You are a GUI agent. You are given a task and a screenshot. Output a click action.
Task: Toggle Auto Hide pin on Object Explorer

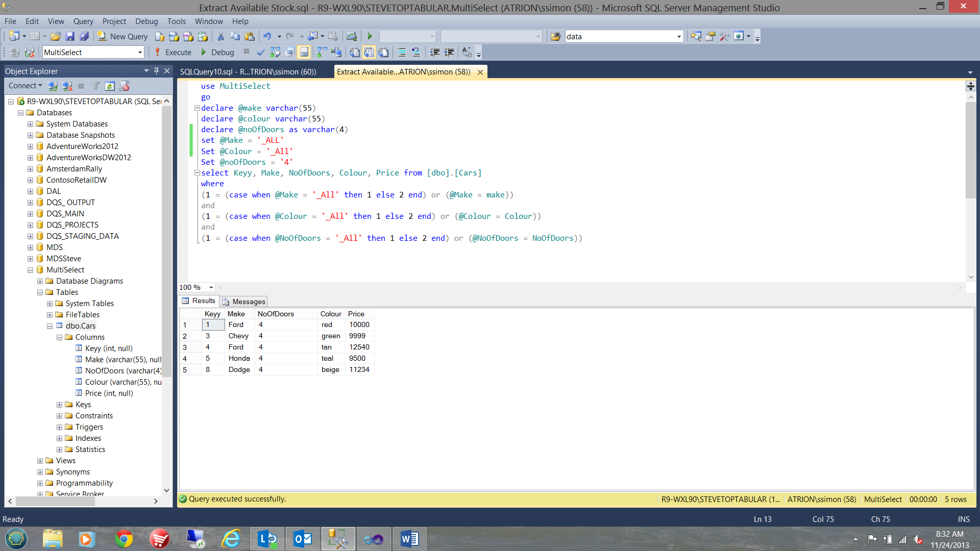157,71
